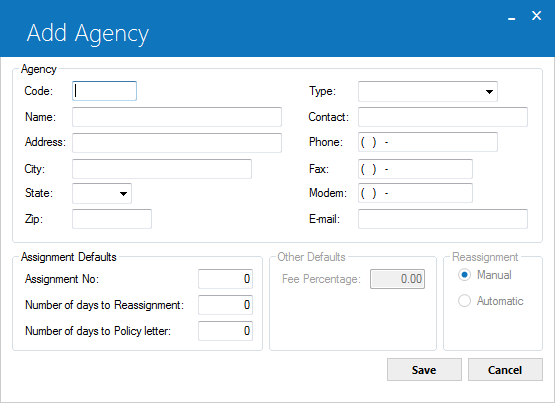The image size is (555, 403).
Task: Select the Automatic reassignment option
Action: [x=464, y=301]
